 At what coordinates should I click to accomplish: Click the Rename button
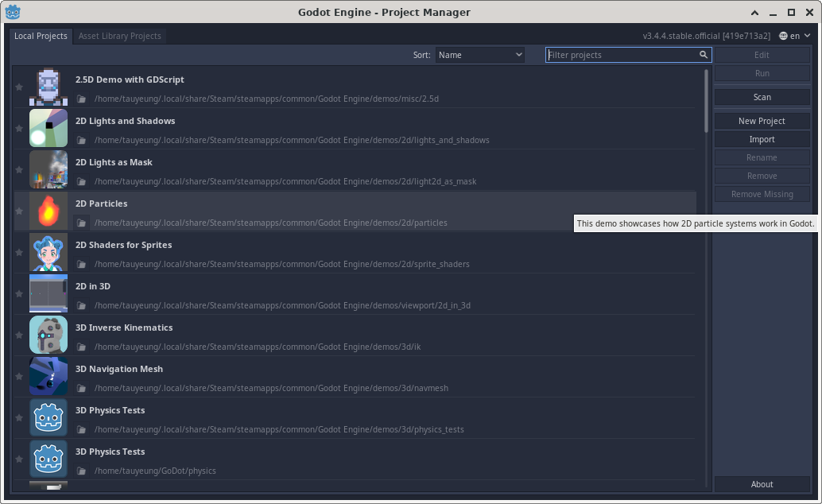(x=762, y=157)
